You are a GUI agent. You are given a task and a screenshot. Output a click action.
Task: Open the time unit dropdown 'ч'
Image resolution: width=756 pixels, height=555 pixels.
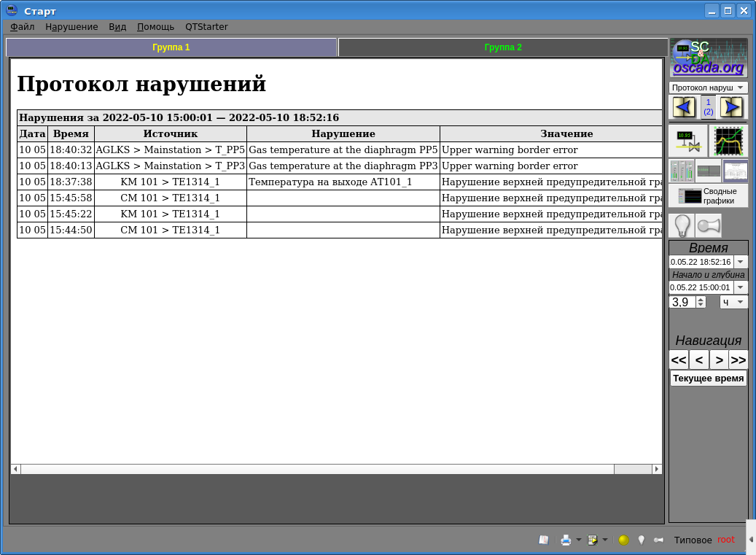(x=733, y=302)
